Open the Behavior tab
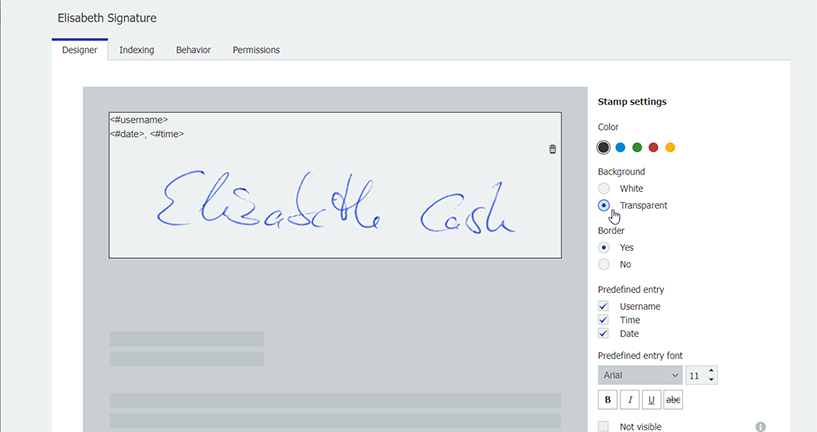817x432 pixels. tap(193, 50)
